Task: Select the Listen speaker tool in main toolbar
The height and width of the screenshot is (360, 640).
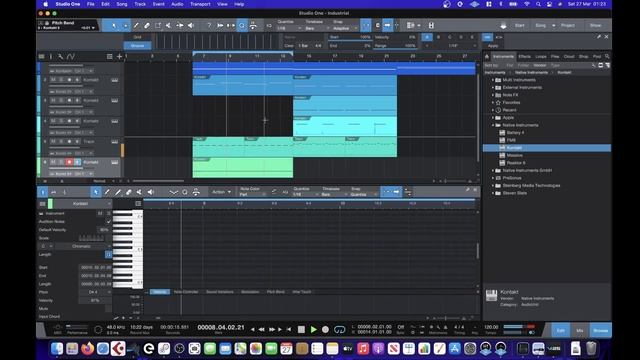Action: click(x=191, y=25)
